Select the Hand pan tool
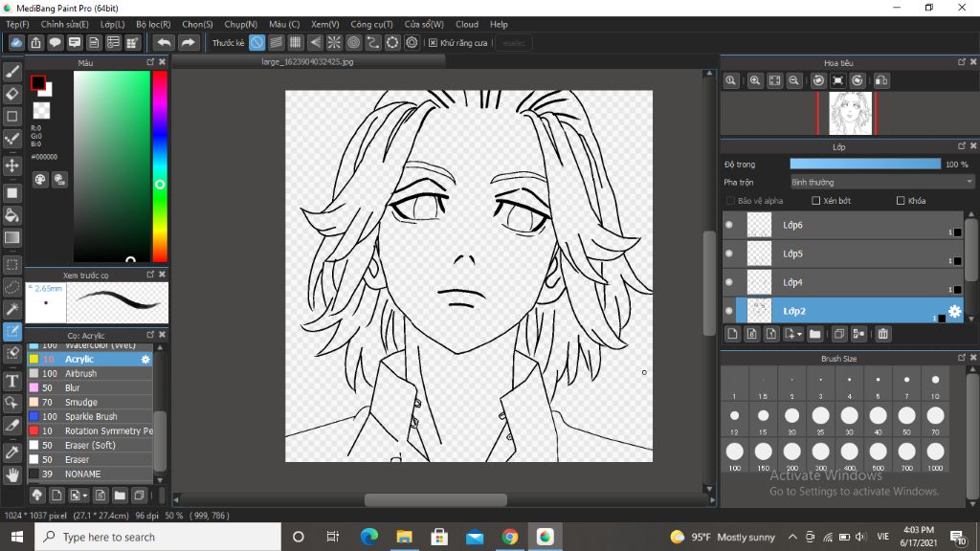 pyautogui.click(x=11, y=474)
